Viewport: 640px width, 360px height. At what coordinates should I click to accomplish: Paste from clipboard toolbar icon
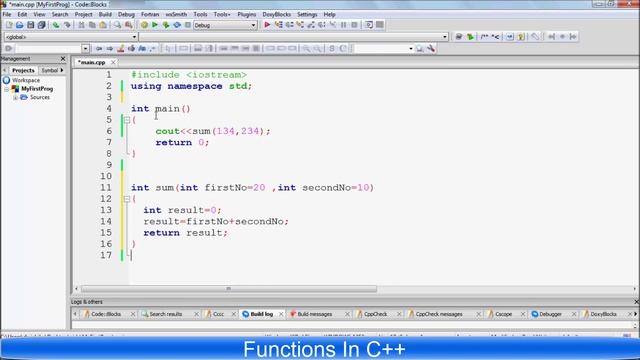pyautogui.click(x=103, y=25)
